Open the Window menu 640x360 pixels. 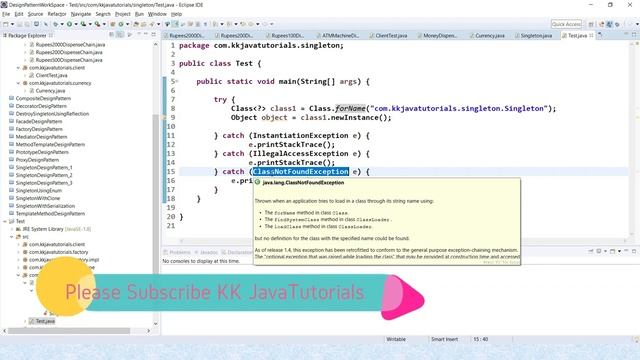coord(157,14)
